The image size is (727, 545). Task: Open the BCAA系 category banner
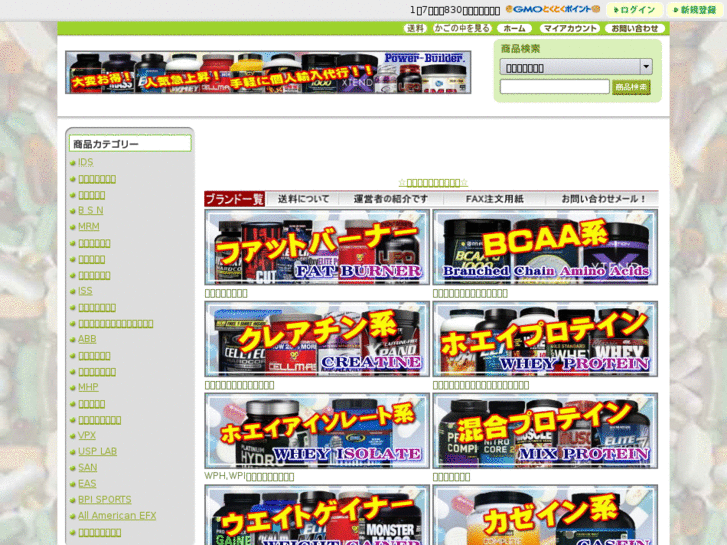click(x=545, y=247)
